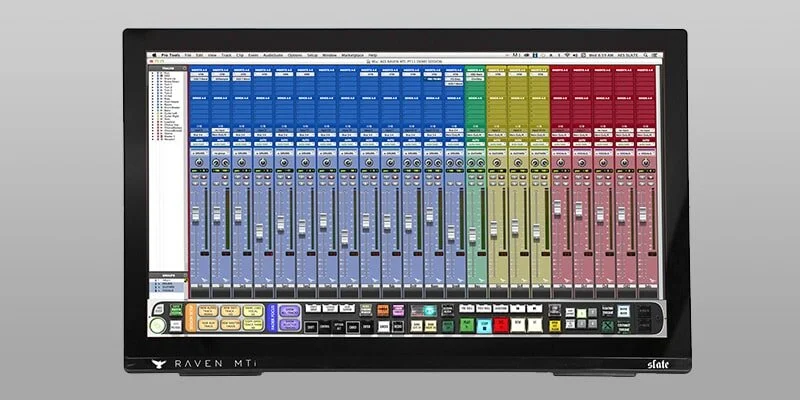Click the Raven bird icon on the green strip

click(482, 280)
